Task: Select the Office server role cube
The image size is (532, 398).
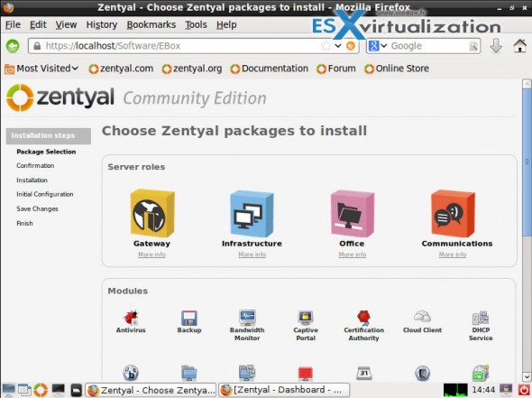Action: point(353,213)
